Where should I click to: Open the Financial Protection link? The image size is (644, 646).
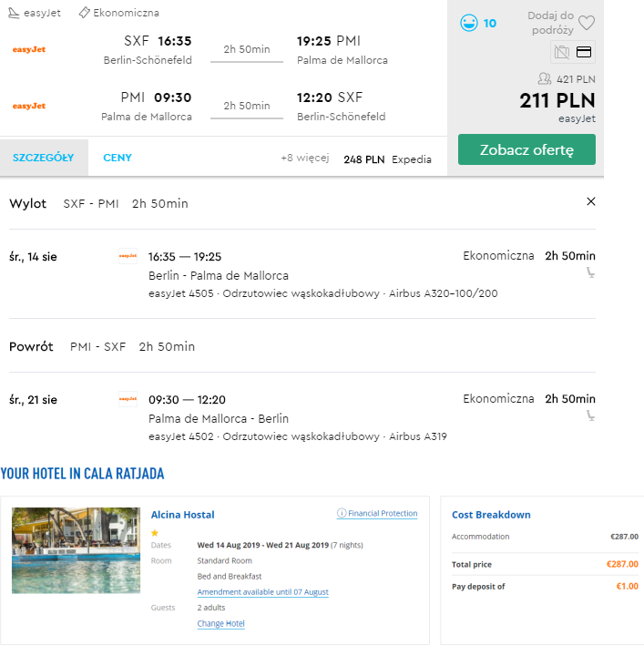click(383, 513)
